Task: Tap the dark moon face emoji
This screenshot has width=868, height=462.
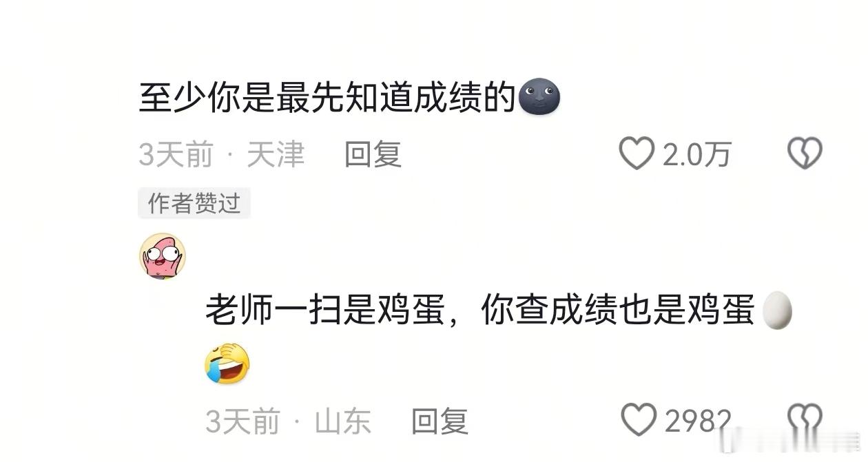Action: (539, 98)
